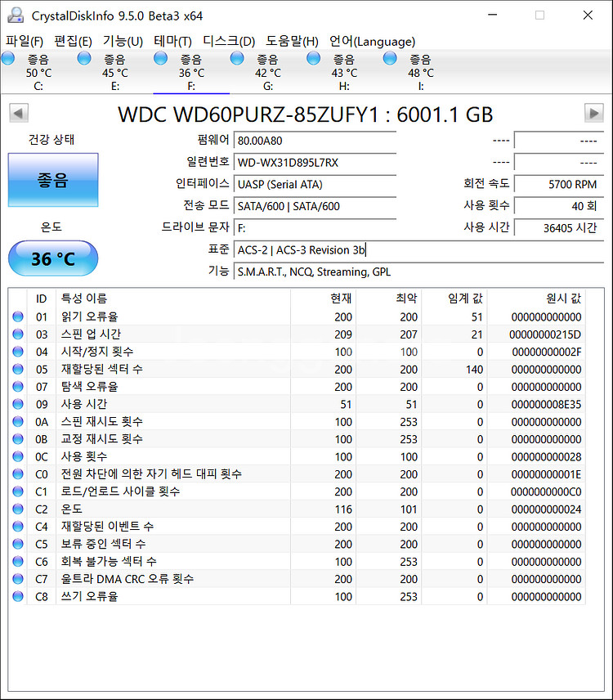
Task: Click status dot for C0 row
Action: [x=18, y=474]
